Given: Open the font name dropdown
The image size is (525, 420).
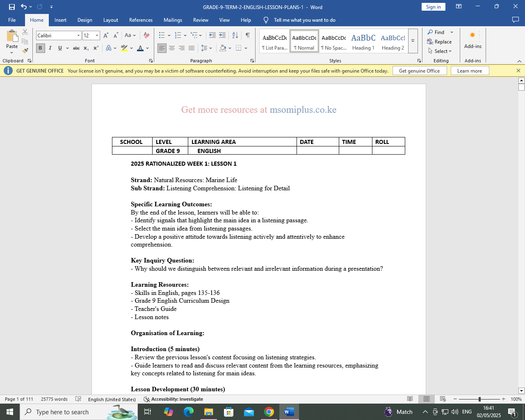Looking at the screenshot, I should [78, 36].
